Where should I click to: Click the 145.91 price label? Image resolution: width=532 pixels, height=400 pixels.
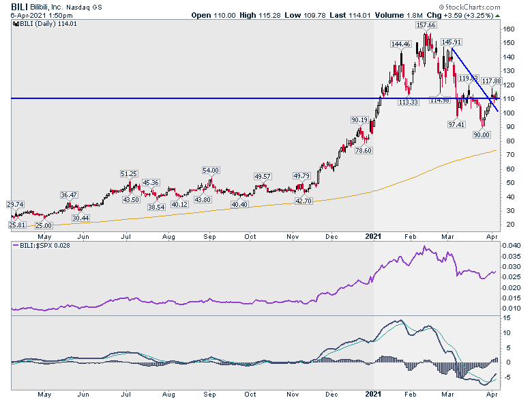(x=452, y=42)
